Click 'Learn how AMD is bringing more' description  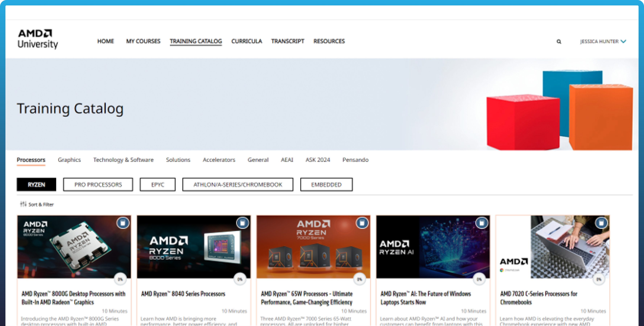pos(189,321)
